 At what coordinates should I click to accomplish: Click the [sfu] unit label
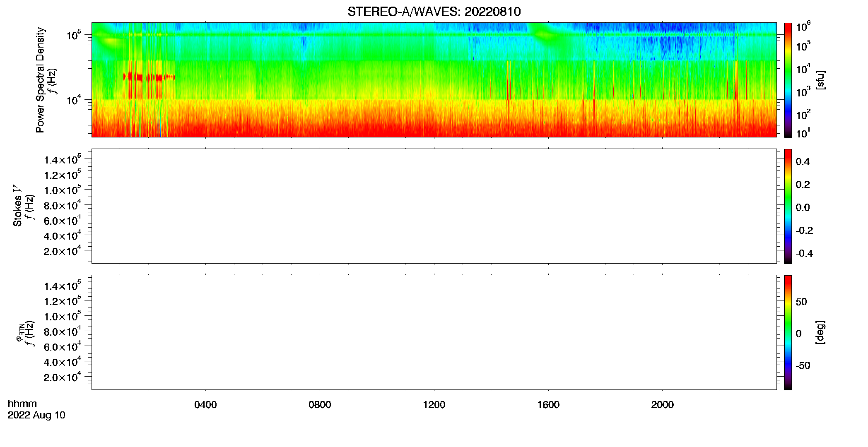coord(820,80)
